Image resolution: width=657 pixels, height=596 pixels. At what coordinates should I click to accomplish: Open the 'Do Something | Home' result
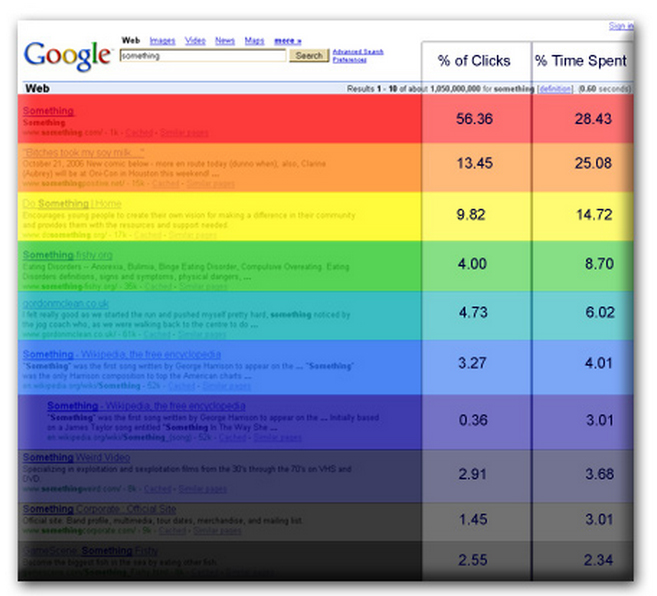(x=72, y=204)
